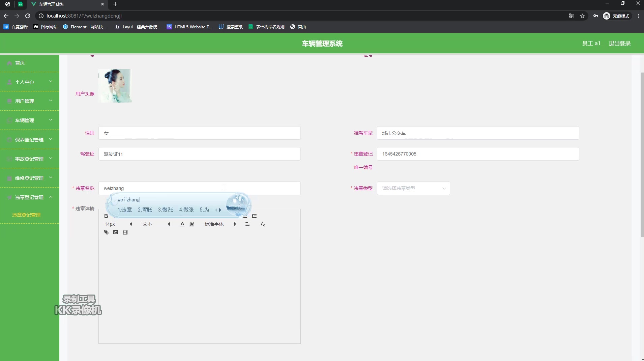Screen dimensions: 644x361
Task: Open the 首页 bookmark in bookmarks bar
Action: point(298,27)
